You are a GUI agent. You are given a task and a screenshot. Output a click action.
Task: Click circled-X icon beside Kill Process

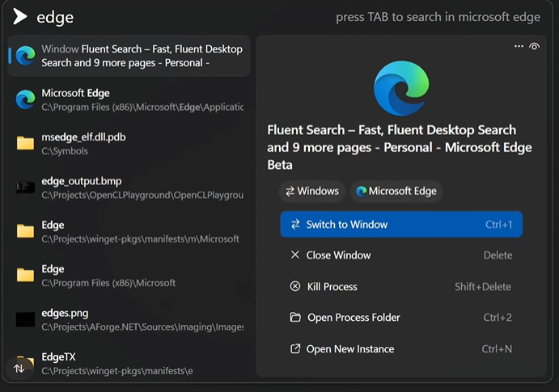click(295, 286)
